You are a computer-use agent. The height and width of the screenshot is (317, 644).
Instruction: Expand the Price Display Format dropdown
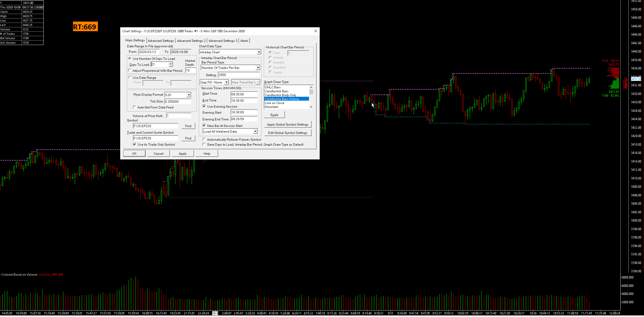[x=189, y=95]
